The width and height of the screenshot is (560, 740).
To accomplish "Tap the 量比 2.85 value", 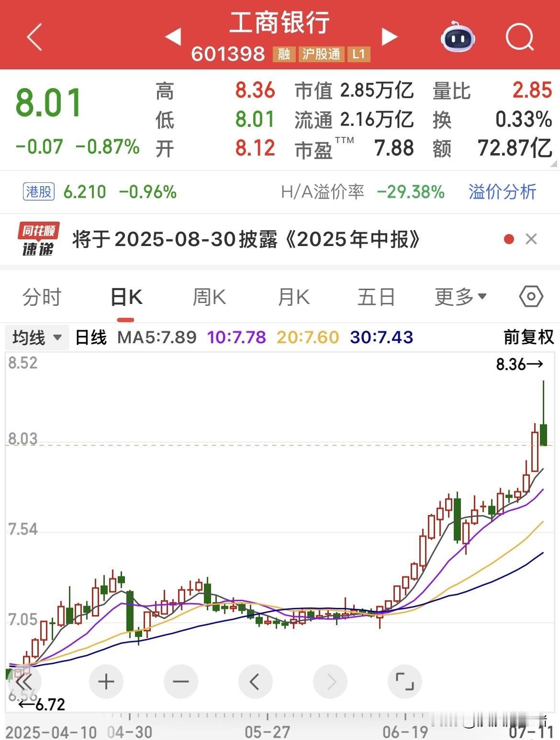I will coord(532,90).
